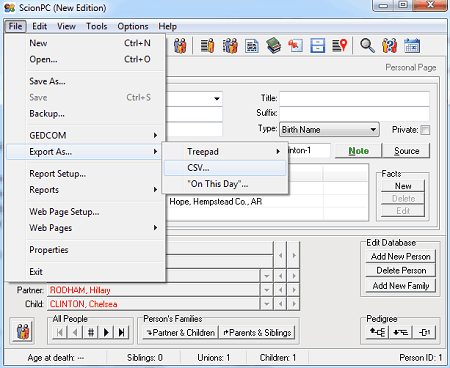Expand the Partner RODHAM, Hilary dropdown
The width and height of the screenshot is (450, 368).
[x=267, y=290]
